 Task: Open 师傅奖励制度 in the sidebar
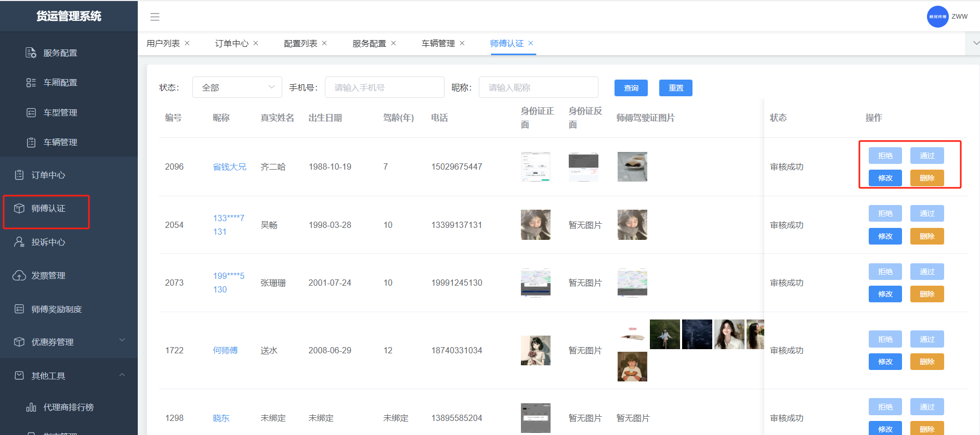point(56,310)
